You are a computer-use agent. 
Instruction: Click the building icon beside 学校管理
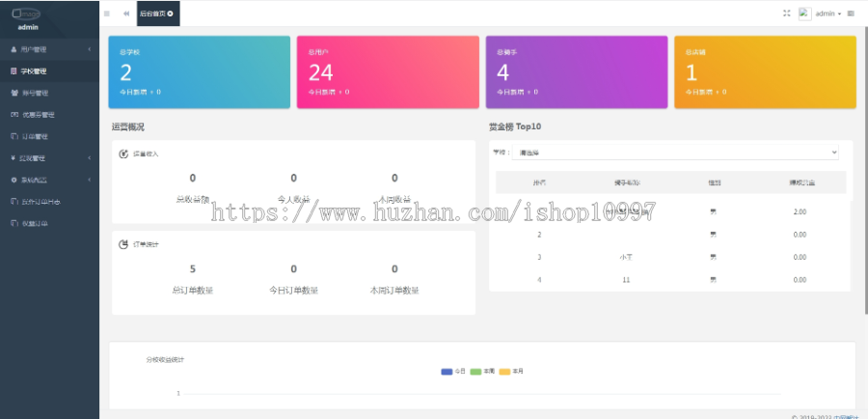pyautogui.click(x=14, y=70)
